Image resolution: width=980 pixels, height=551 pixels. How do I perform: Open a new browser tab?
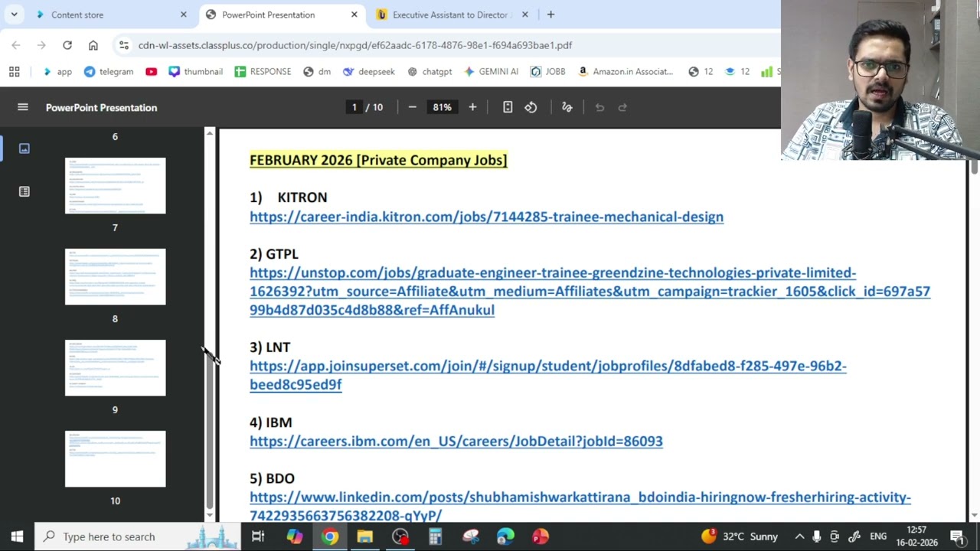coord(550,15)
